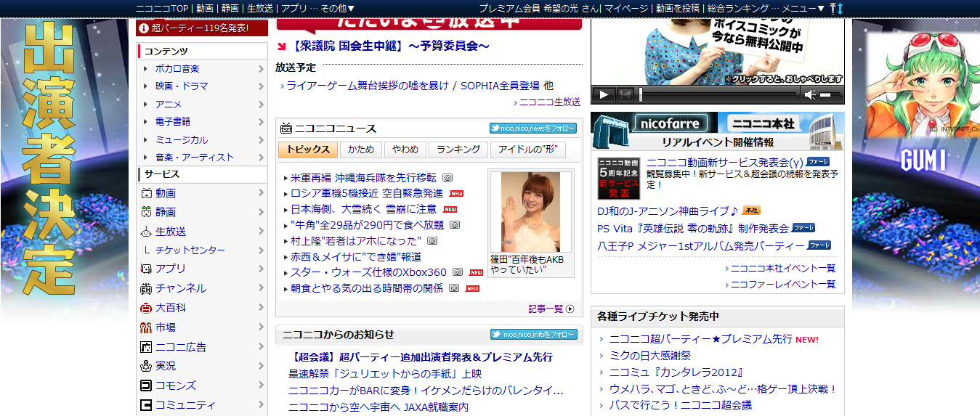
Task: Click the info icon on 超パーティー119名発表 banner
Action: (144, 28)
